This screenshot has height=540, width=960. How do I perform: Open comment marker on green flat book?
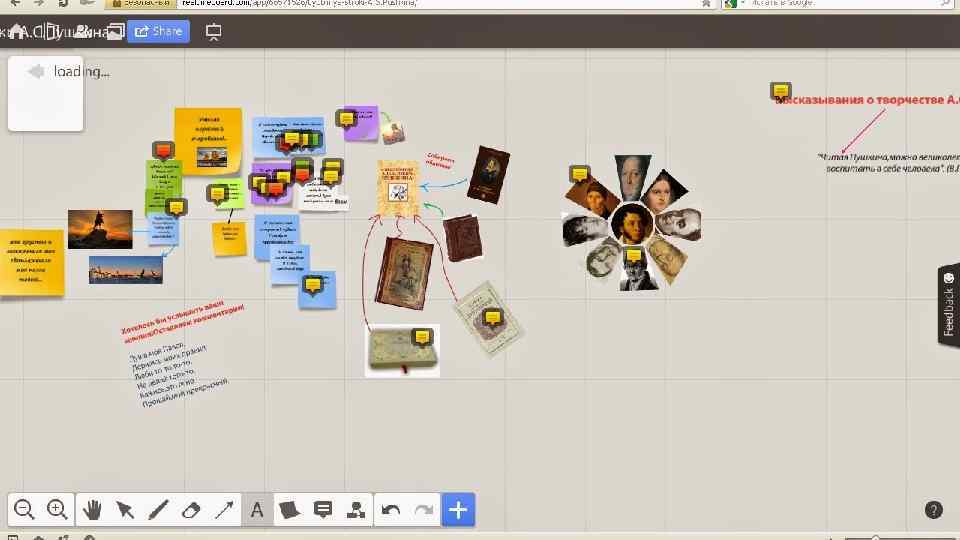[x=422, y=337]
